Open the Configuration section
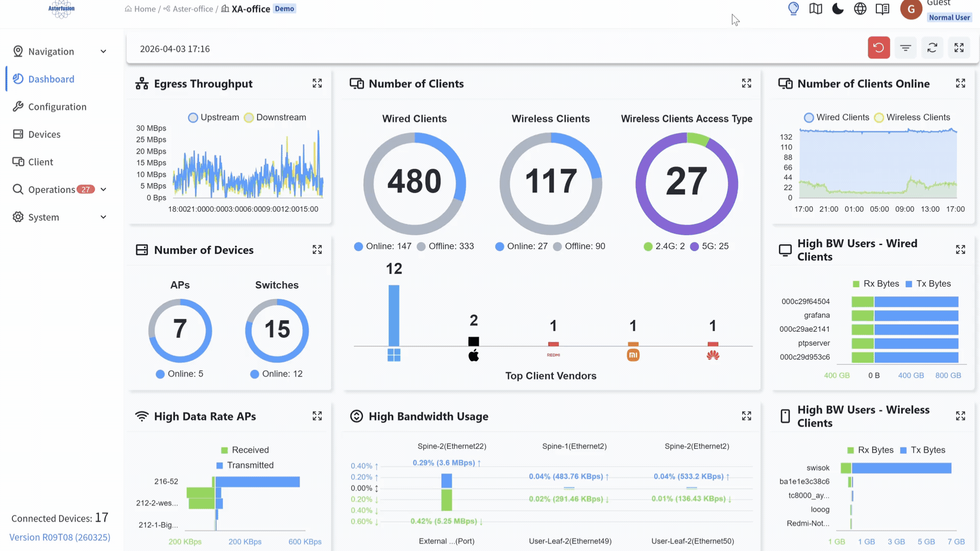This screenshot has height=551, width=980. (x=57, y=107)
